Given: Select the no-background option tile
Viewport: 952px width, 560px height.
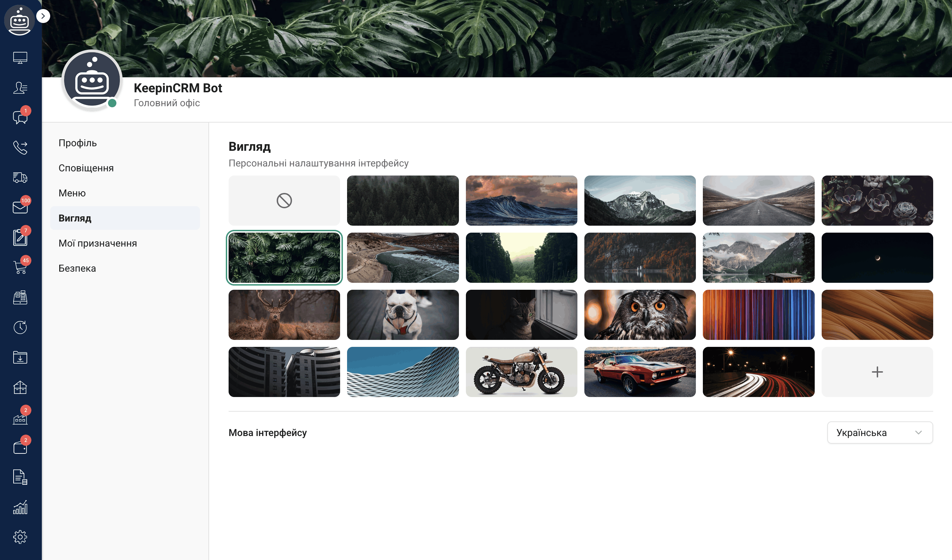Looking at the screenshot, I should [x=284, y=201].
